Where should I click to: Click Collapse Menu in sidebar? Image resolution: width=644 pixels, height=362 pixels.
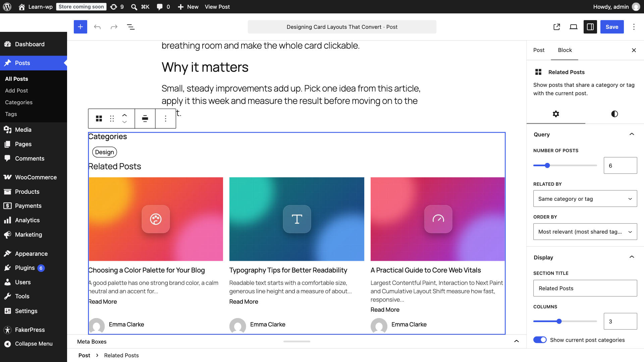34,344
